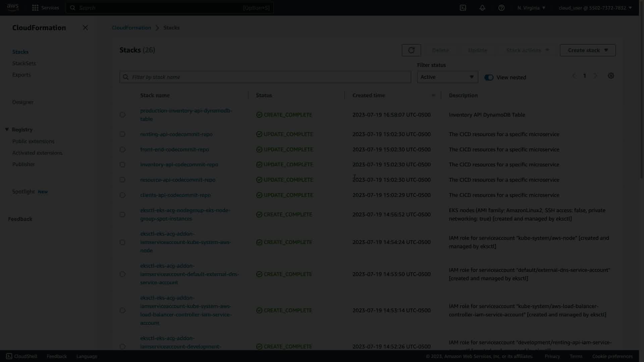Open the inventory-api-codecommit-repo stack link
644x362 pixels.
click(179, 165)
